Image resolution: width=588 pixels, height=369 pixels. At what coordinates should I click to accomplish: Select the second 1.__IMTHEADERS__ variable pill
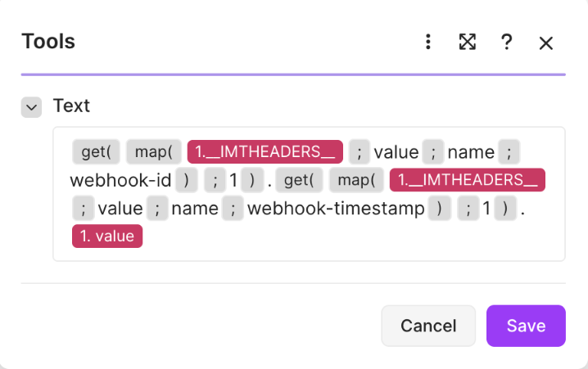click(468, 180)
